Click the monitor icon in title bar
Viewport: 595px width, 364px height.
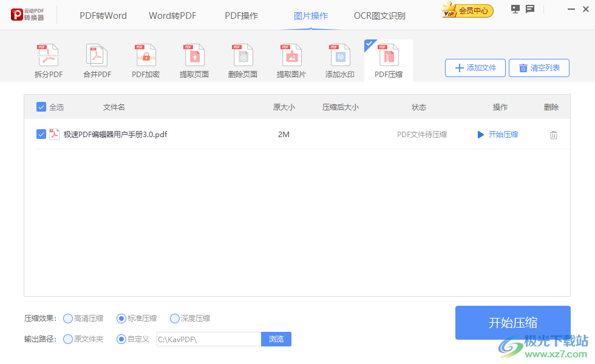coord(515,8)
